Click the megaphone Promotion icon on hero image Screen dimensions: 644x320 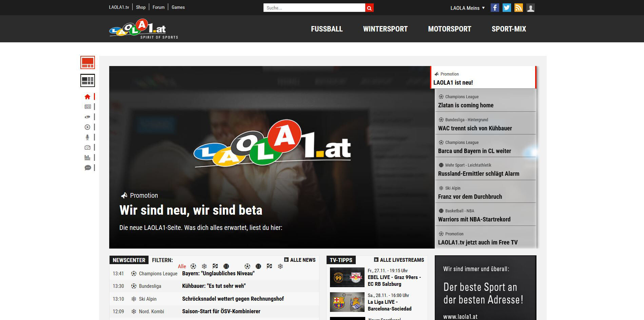[x=124, y=195]
